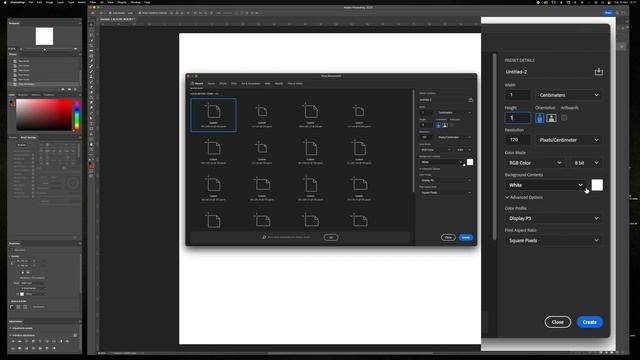Click the History panel delete state trash icon
Viewport: 640px width, 360px height.
[75, 89]
